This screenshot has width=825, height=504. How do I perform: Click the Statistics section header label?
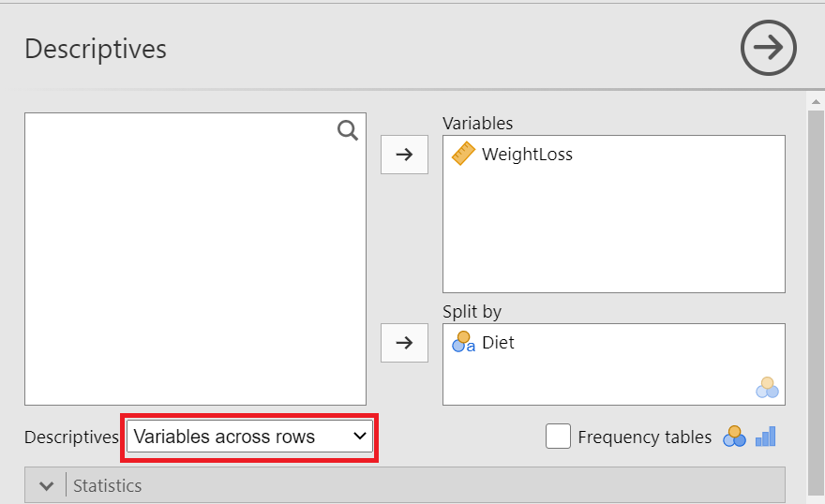pos(108,485)
